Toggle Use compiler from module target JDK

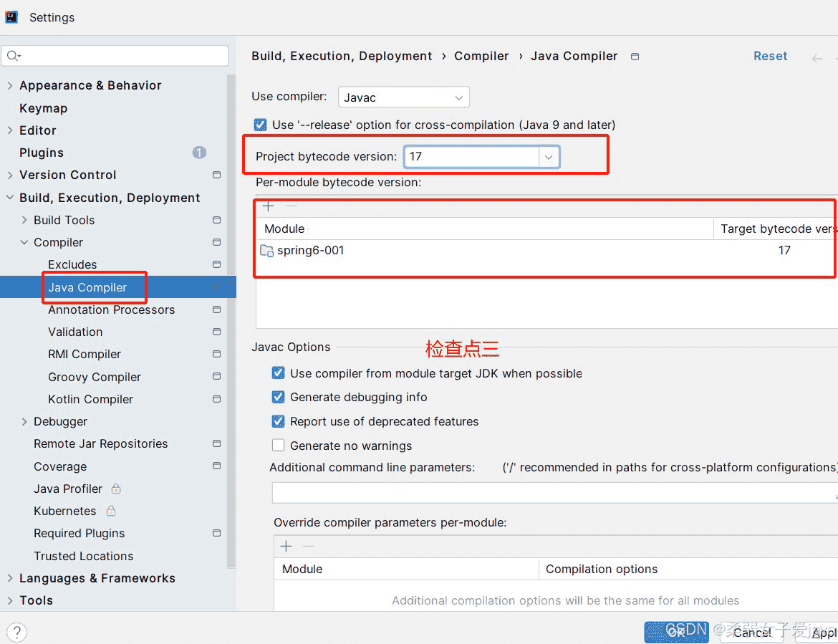(278, 373)
